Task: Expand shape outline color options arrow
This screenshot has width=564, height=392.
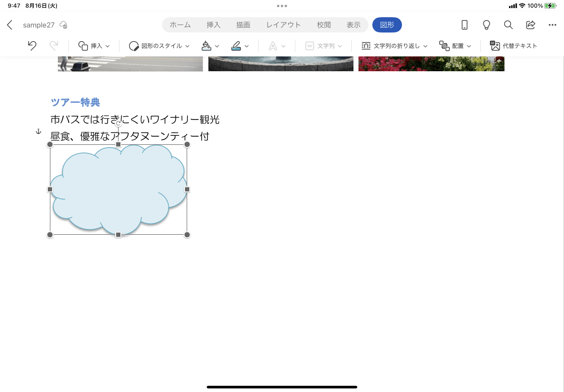Action: 247,46
